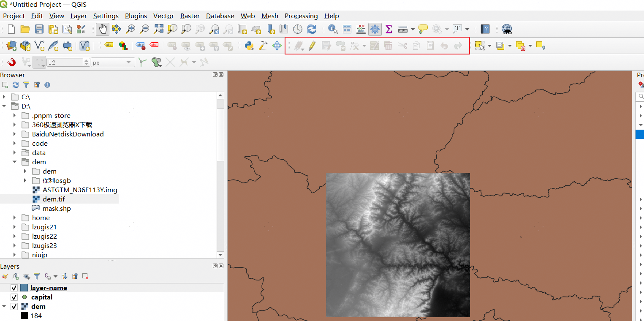Image resolution: width=644 pixels, height=321 pixels.
Task: Toggle editing with the yellow pencil icon
Action: tap(312, 46)
